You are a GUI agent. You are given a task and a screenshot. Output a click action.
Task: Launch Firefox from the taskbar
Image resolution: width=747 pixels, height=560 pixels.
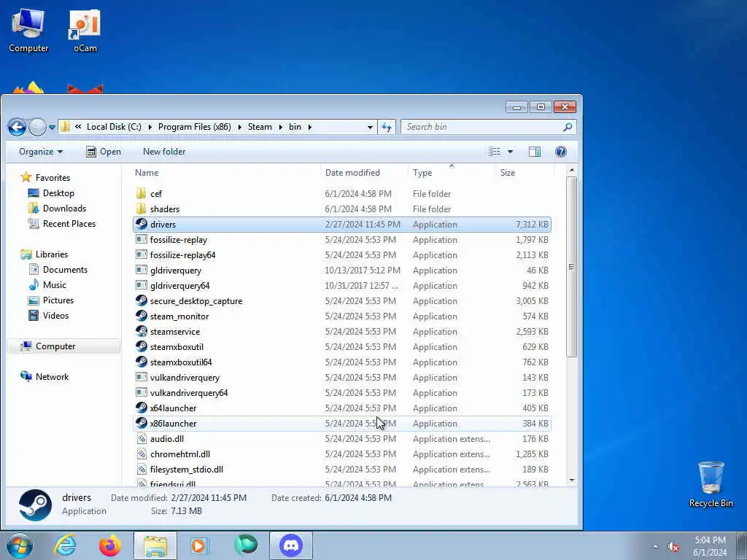(109, 545)
